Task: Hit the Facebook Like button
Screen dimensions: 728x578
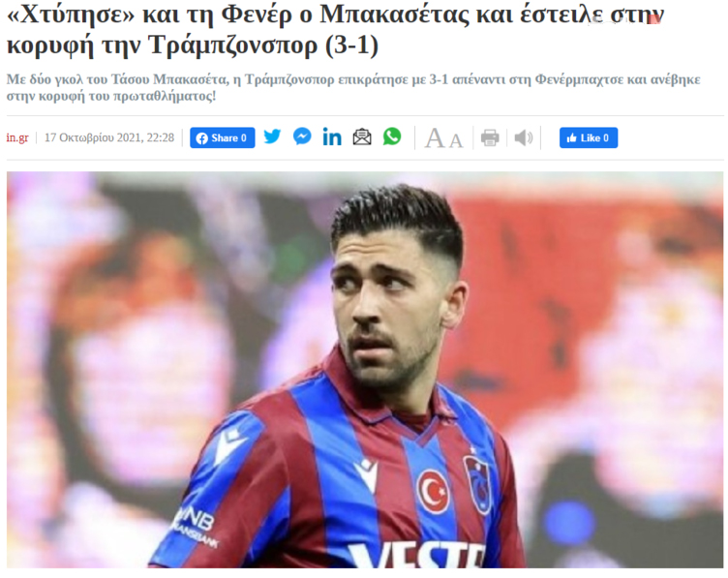Action: point(589,137)
